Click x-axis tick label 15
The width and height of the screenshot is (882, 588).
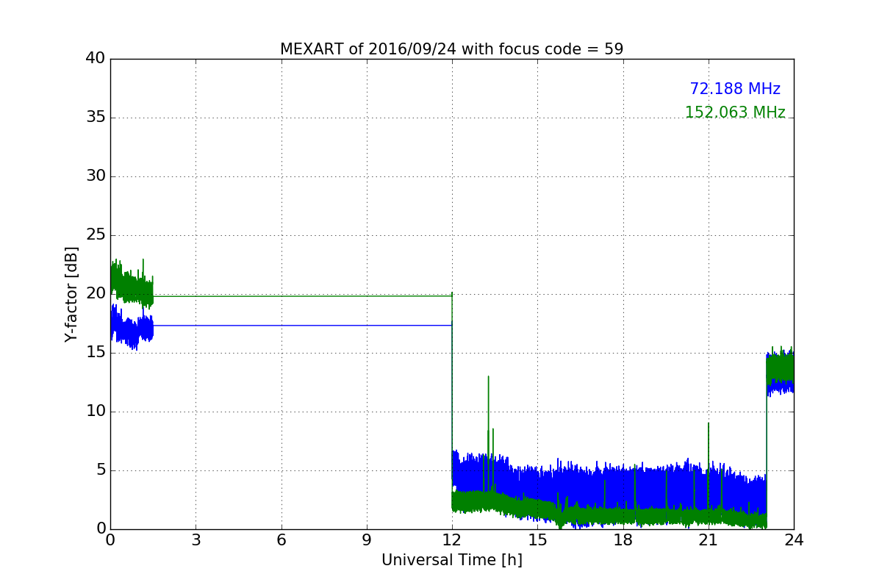coord(537,539)
